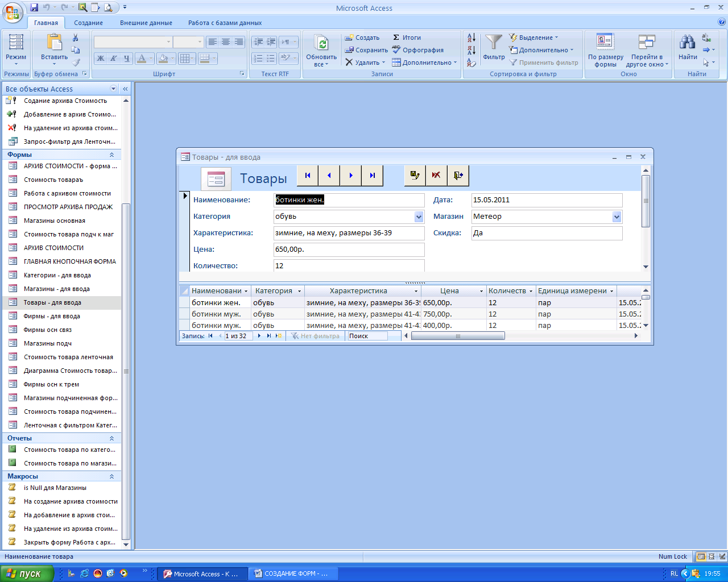Open the Магазин combo box dropdown
The image size is (728, 582).
[x=617, y=217]
